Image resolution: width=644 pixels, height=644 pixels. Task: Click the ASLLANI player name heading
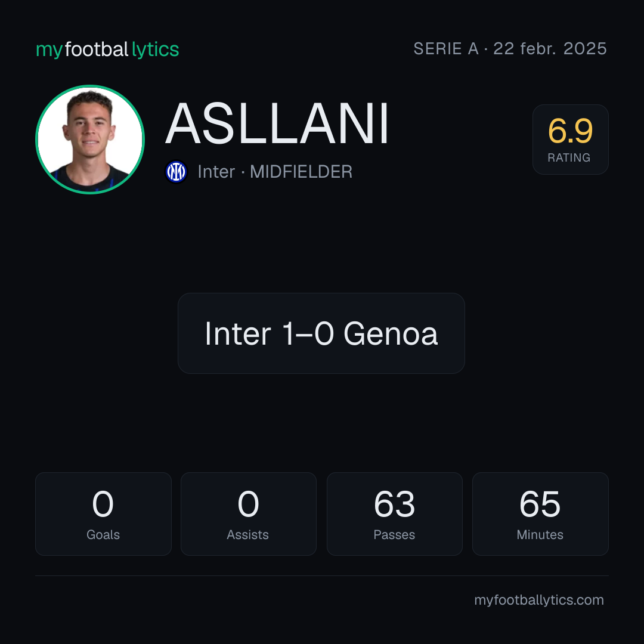point(277,123)
